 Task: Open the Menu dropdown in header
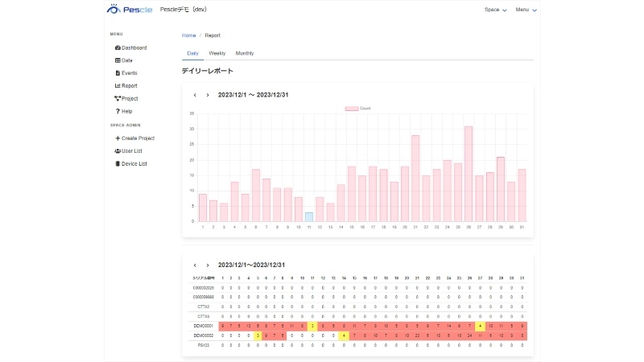click(x=526, y=10)
